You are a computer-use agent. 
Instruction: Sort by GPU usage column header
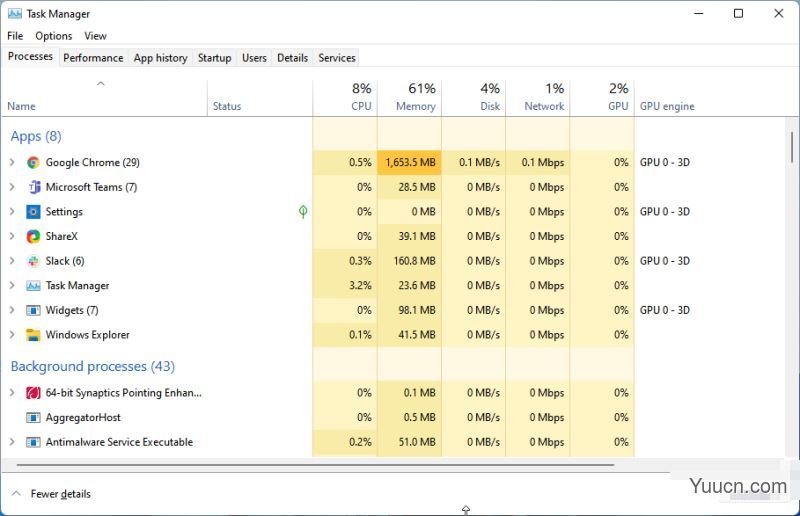[602, 98]
